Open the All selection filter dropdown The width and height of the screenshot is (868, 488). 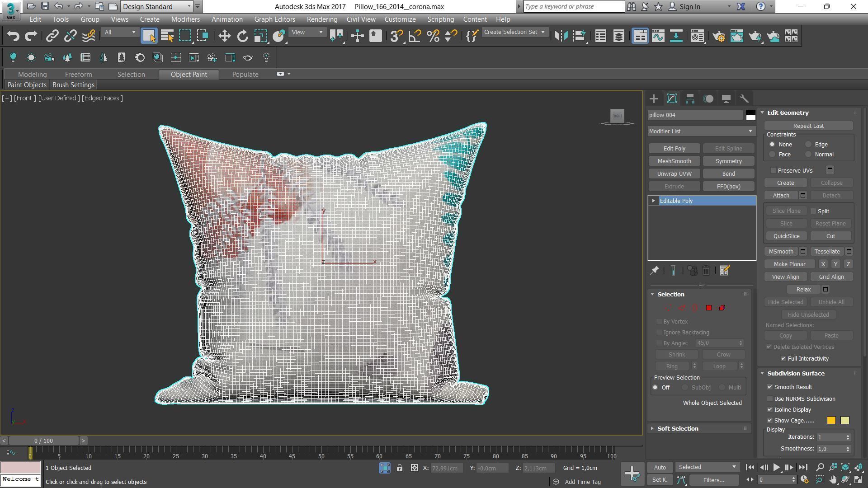(x=120, y=33)
